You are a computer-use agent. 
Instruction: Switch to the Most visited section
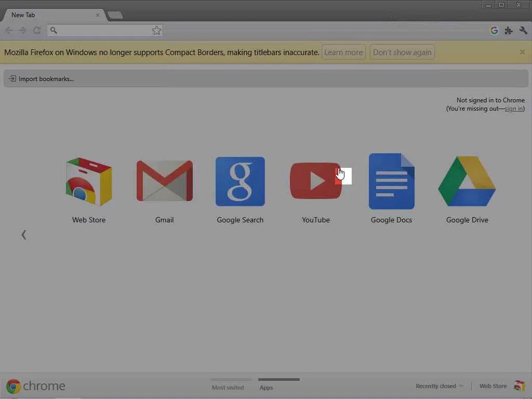click(x=228, y=388)
